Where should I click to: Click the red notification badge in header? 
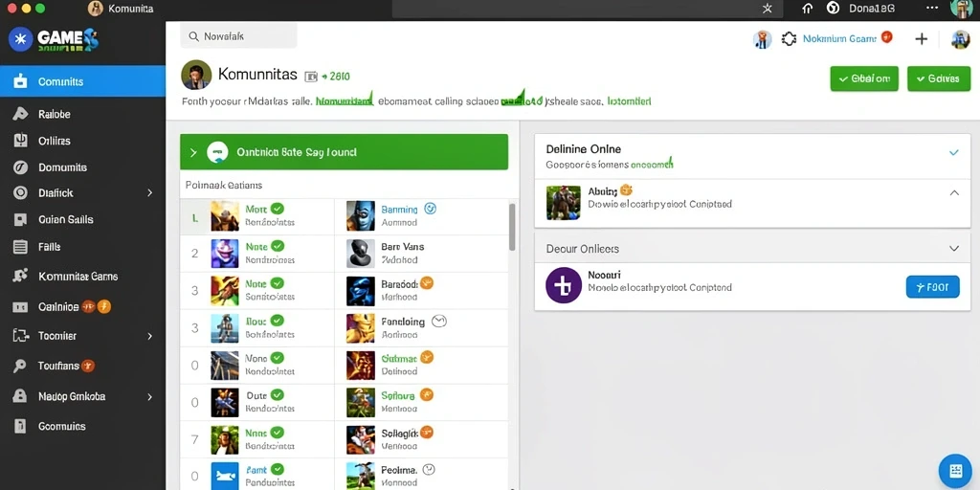887,37
